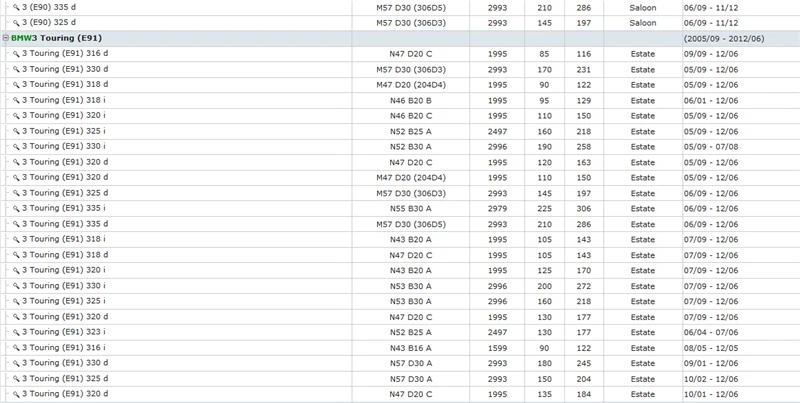This screenshot has height=403, width=800.
Task: Click magnifier for Touring 330 d 170 kW
Action: (x=16, y=69)
